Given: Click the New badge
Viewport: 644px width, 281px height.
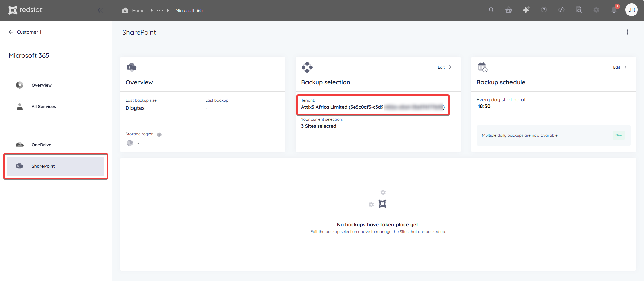Looking at the screenshot, I should coord(619,135).
